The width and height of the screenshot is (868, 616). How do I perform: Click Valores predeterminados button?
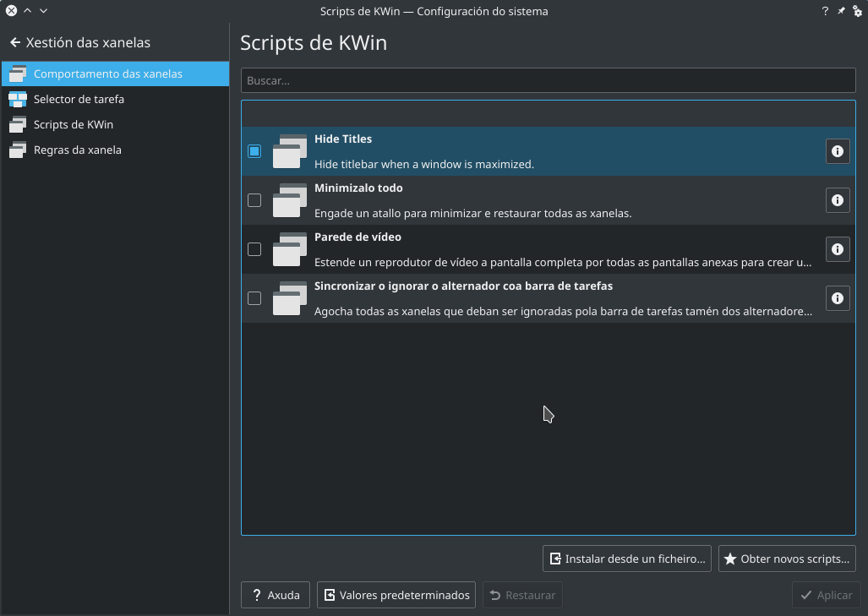coord(396,595)
